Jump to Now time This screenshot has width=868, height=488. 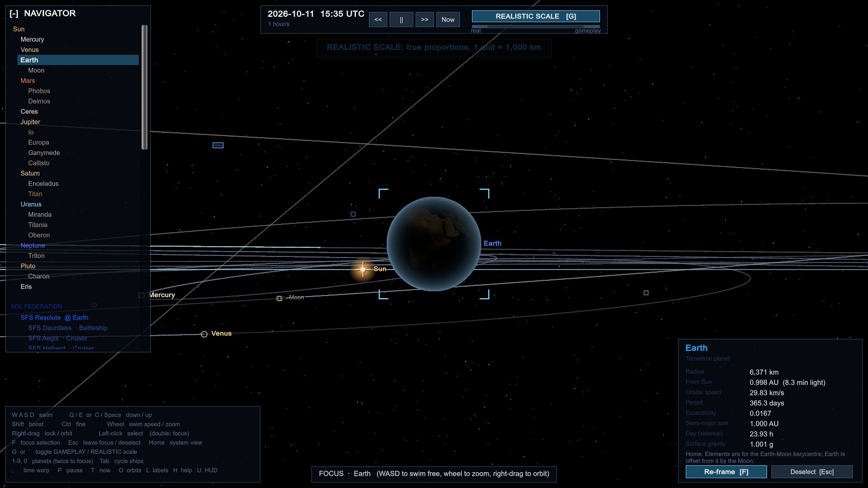tap(448, 20)
